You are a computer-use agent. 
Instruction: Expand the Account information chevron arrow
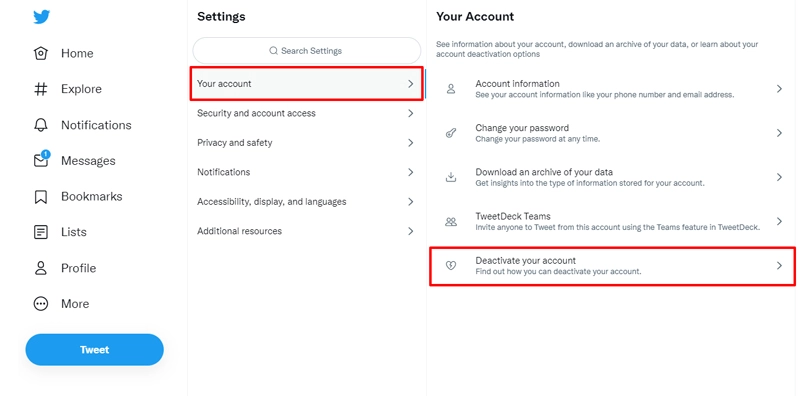click(x=779, y=89)
